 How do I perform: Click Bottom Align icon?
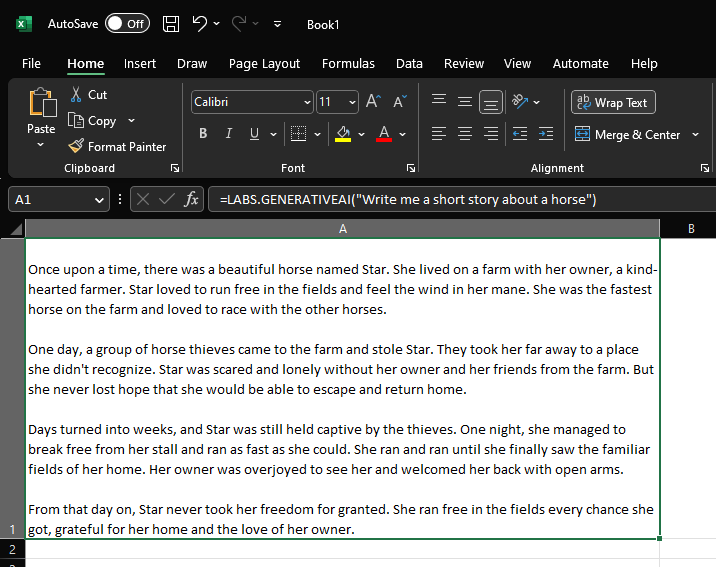point(491,102)
